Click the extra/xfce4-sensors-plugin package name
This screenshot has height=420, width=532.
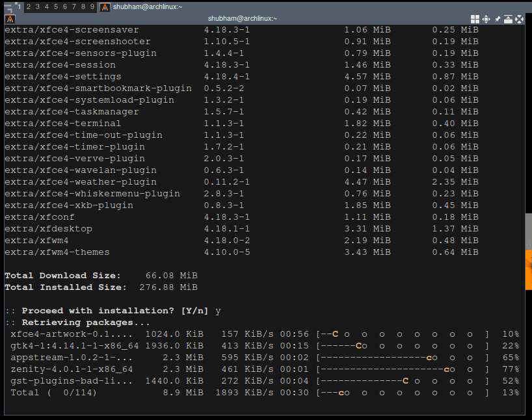click(x=81, y=53)
